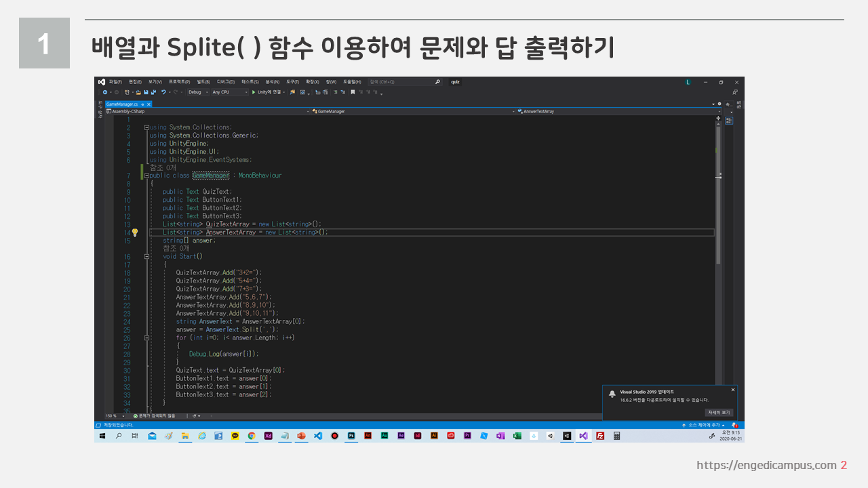Click the live share feedback icon
868x488 pixels.
[x=735, y=92]
